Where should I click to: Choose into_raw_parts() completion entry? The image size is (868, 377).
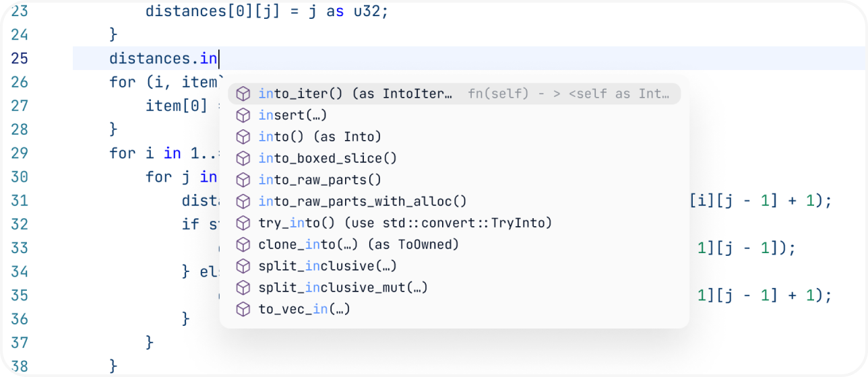pos(454,180)
